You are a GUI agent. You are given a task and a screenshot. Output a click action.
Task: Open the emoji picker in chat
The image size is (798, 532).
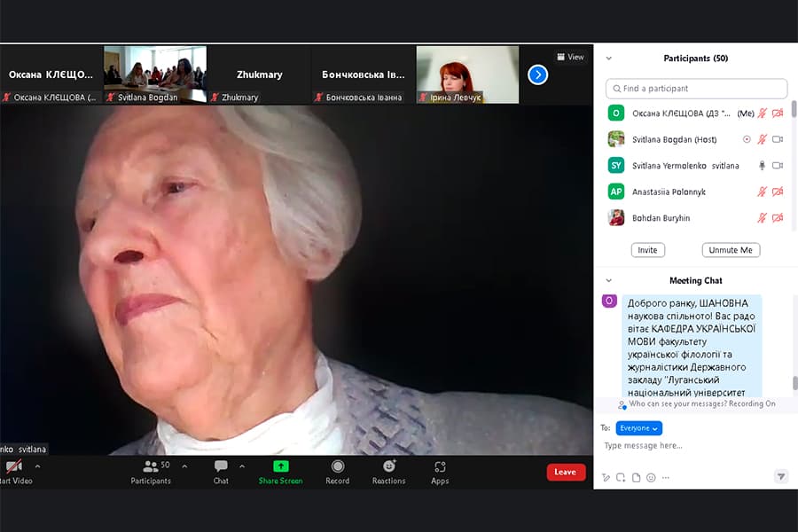(x=651, y=478)
